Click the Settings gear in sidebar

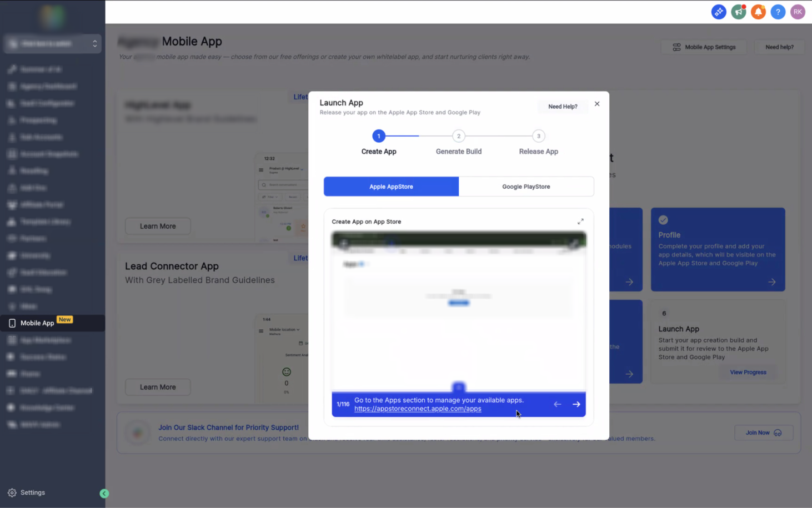(12, 492)
